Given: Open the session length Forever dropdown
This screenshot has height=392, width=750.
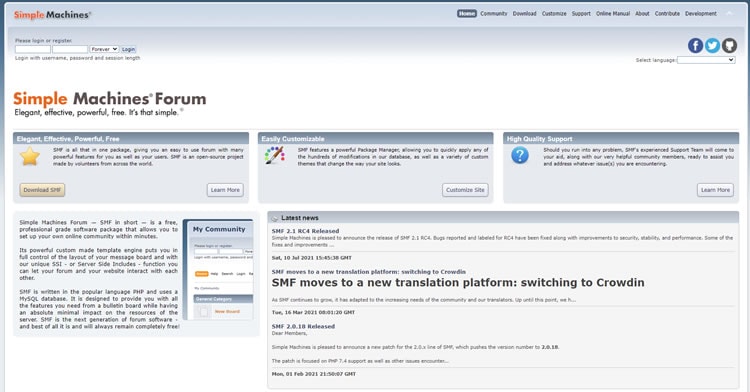Looking at the screenshot, I should coord(104,49).
